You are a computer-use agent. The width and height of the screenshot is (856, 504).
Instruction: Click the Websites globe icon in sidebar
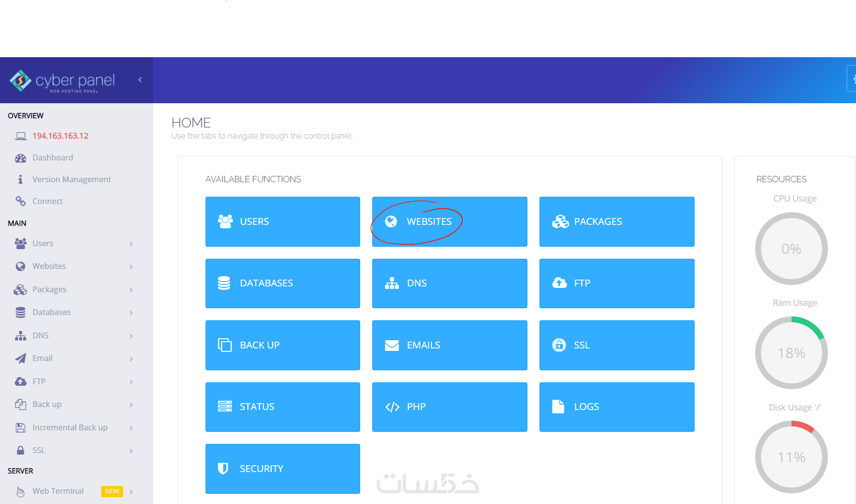[20, 266]
